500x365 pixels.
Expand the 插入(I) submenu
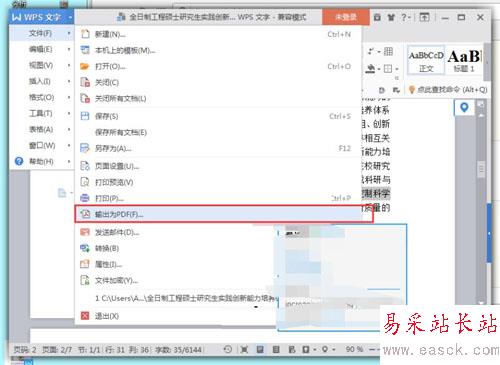[x=69, y=81]
